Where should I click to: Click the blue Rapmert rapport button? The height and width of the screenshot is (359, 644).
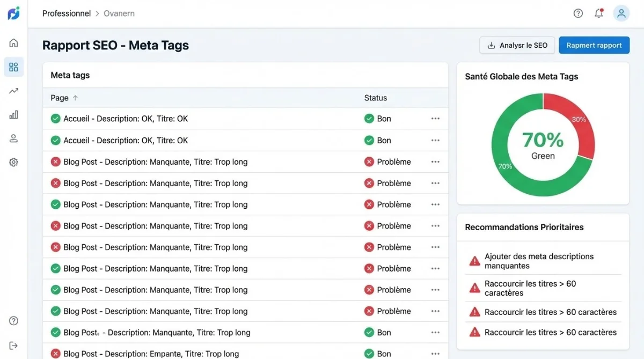594,45
